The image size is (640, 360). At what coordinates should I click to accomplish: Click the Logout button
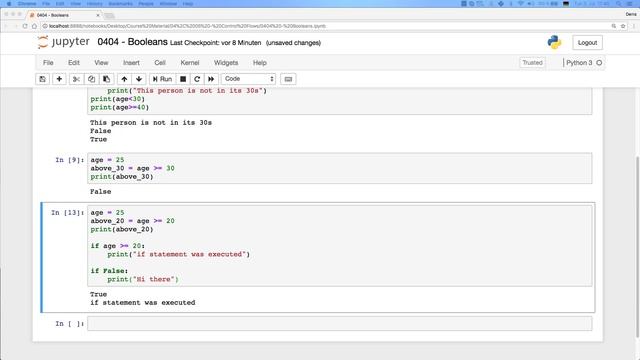tap(587, 42)
